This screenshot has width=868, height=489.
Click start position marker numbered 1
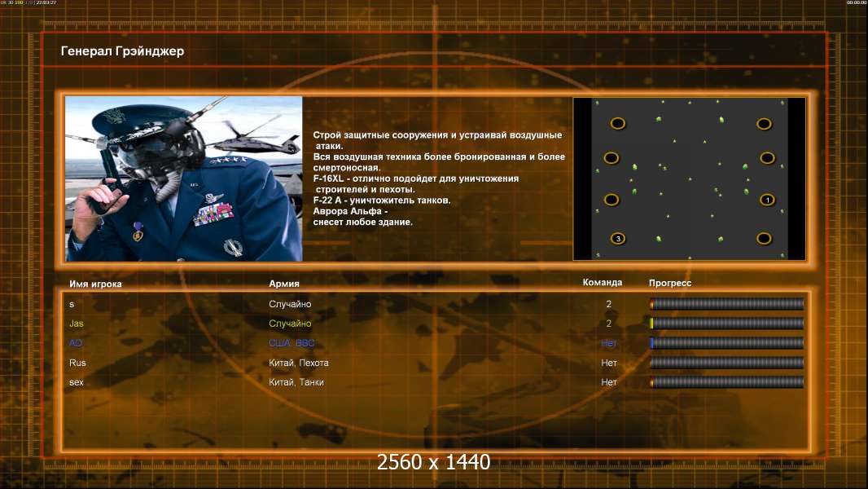pos(767,200)
